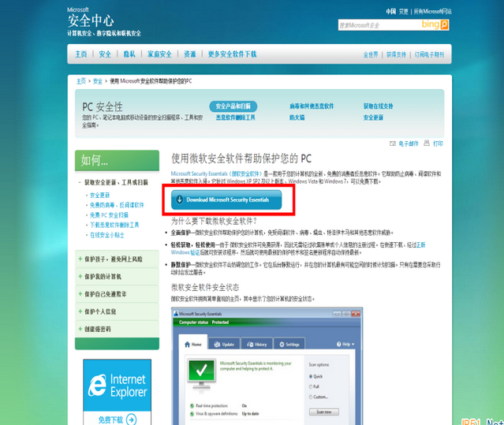This screenshot has height=425, width=504.
Task: Select the 安全产品和扫描 highlighted tab
Action: click(233, 106)
